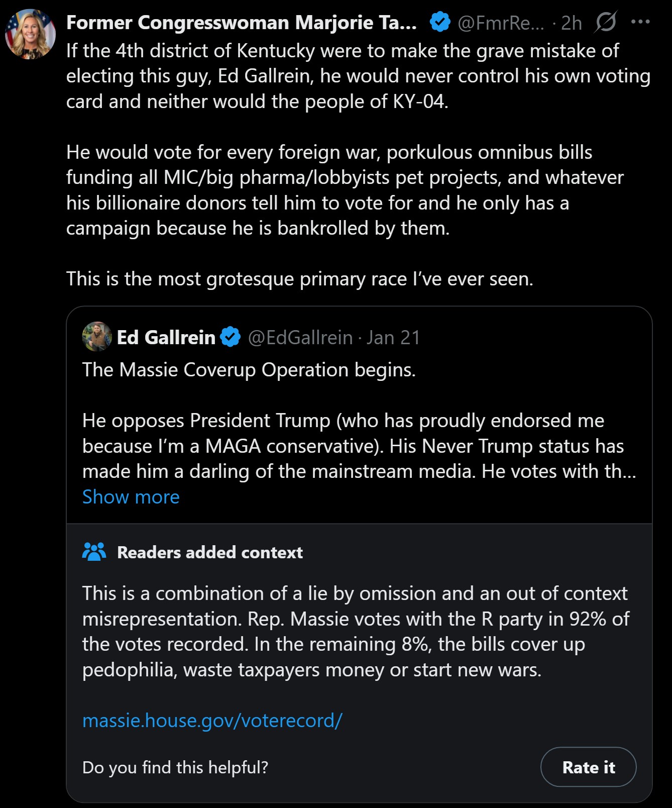Open the massie.house.gov/voterecord/ link
The width and height of the screenshot is (672, 808).
[x=212, y=720]
